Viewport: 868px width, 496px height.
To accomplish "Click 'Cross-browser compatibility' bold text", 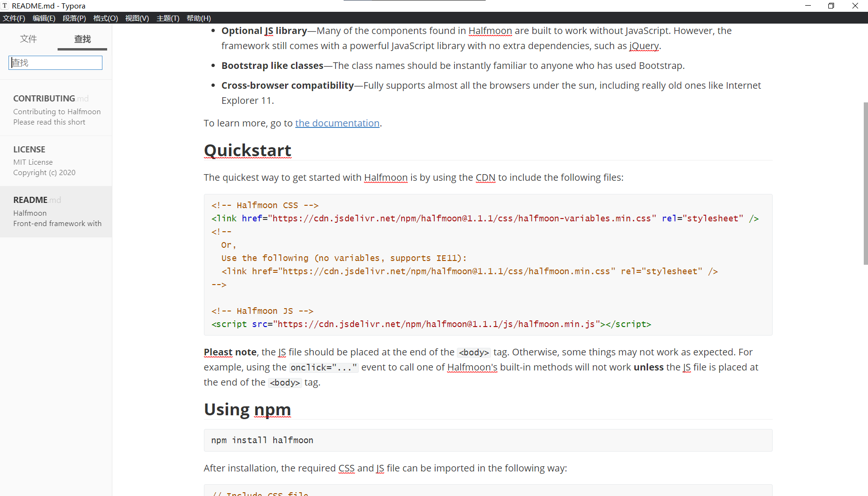I will [x=287, y=85].
